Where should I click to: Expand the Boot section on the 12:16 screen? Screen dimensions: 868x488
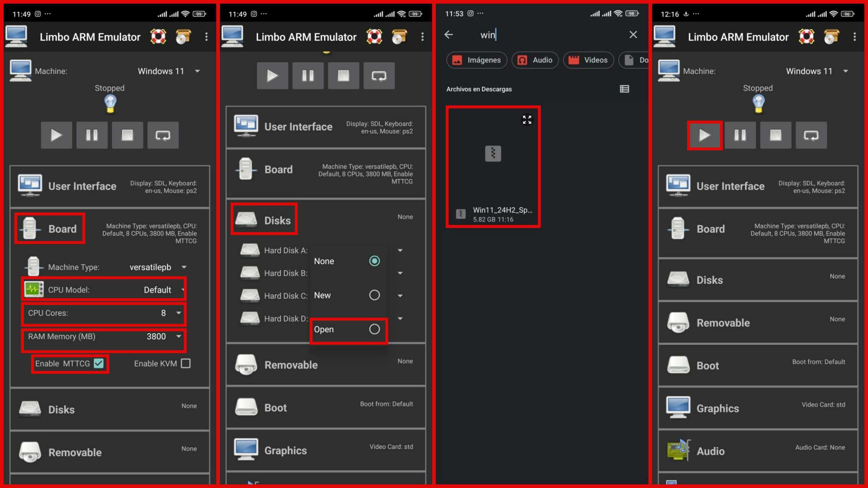pyautogui.click(x=758, y=365)
